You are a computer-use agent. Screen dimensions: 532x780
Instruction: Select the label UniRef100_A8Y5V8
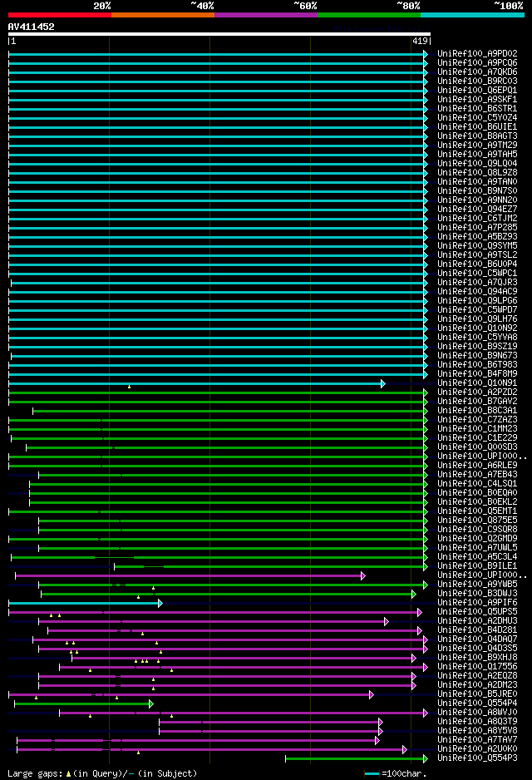point(477,730)
